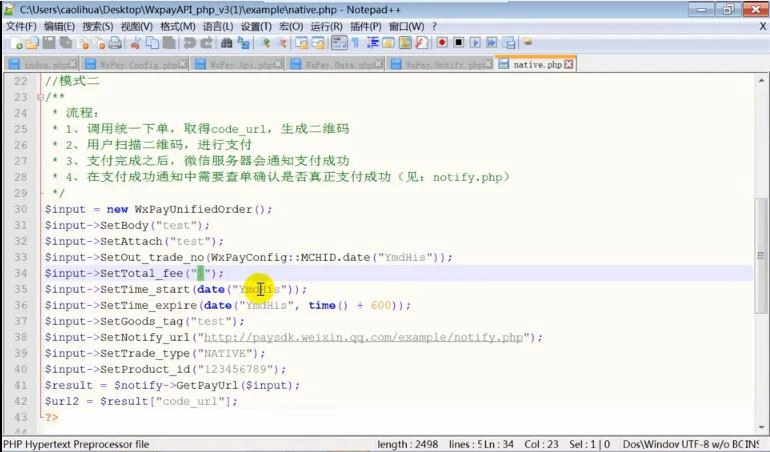770x452 pixels.
Task: Click the Redo arrow icon
Action: coord(206,43)
